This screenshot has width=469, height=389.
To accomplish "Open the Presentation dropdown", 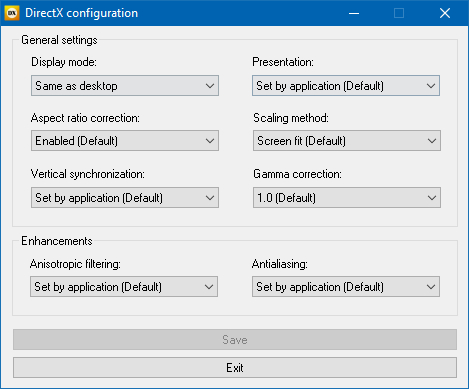I will [346, 86].
